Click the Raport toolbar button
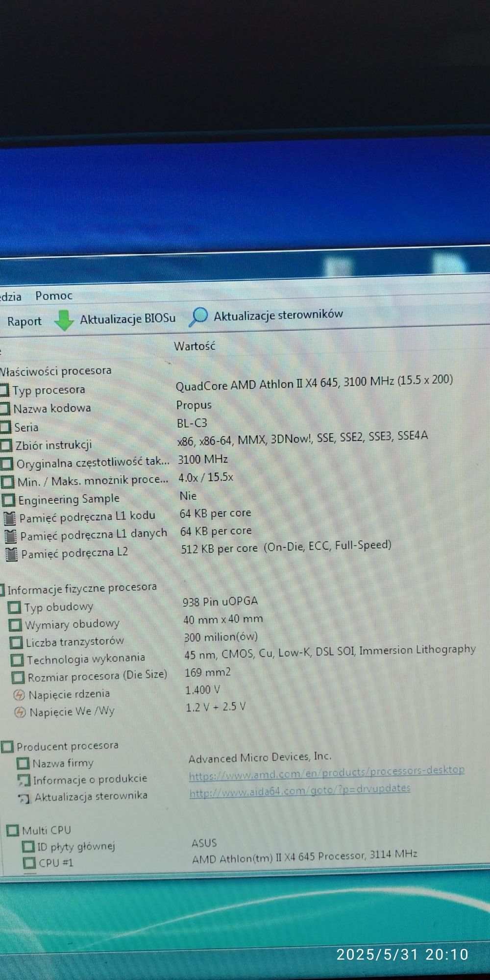490x980 pixels. point(24,321)
